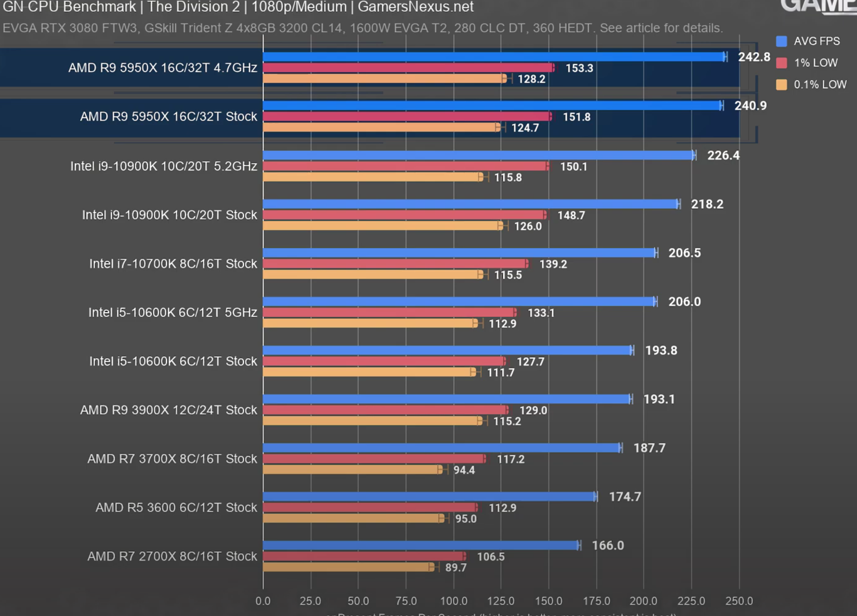This screenshot has width=857, height=616.
Task: Select the 'AMD R9 3900X 12C/24T Stock' label
Action: click(168, 410)
